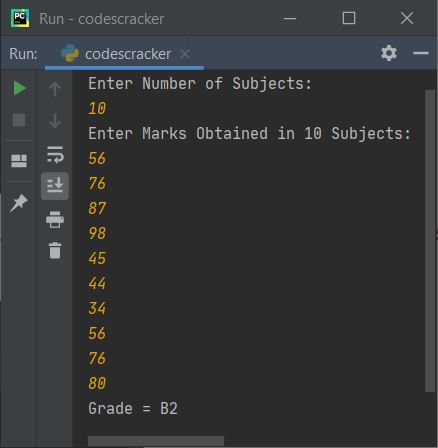The height and width of the screenshot is (448, 438).
Task: Toggle Scroll to End of console
Action: coord(55,186)
